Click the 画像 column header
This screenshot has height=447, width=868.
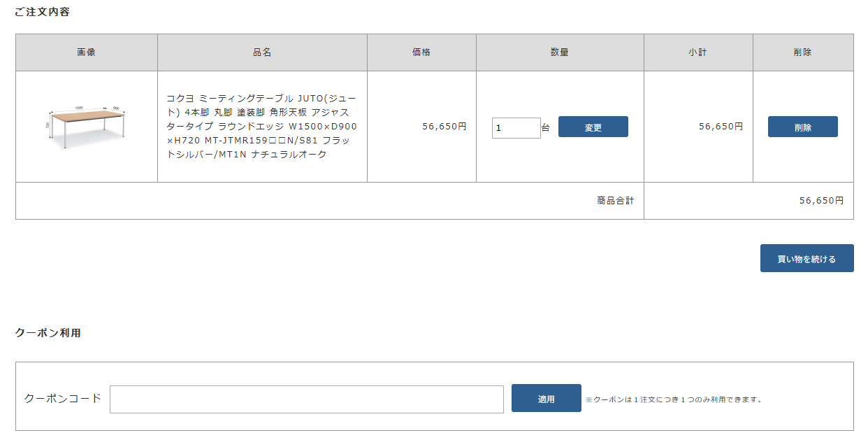point(87,52)
